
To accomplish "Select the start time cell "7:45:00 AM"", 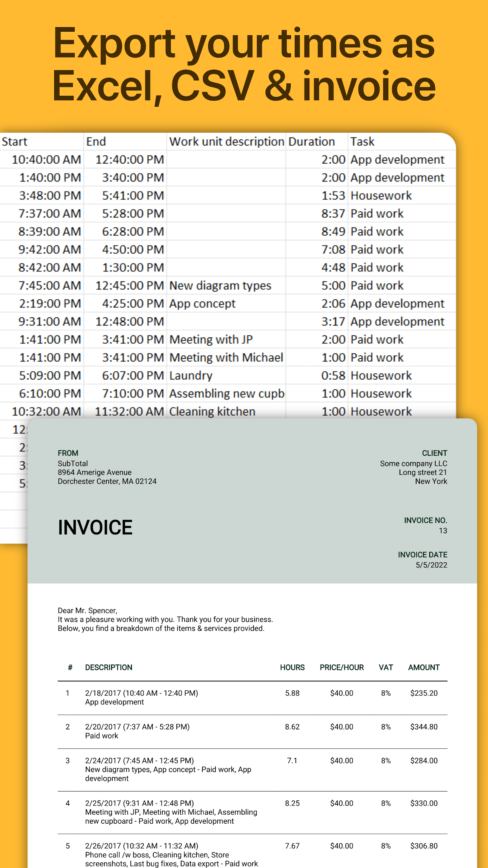I will click(x=50, y=285).
